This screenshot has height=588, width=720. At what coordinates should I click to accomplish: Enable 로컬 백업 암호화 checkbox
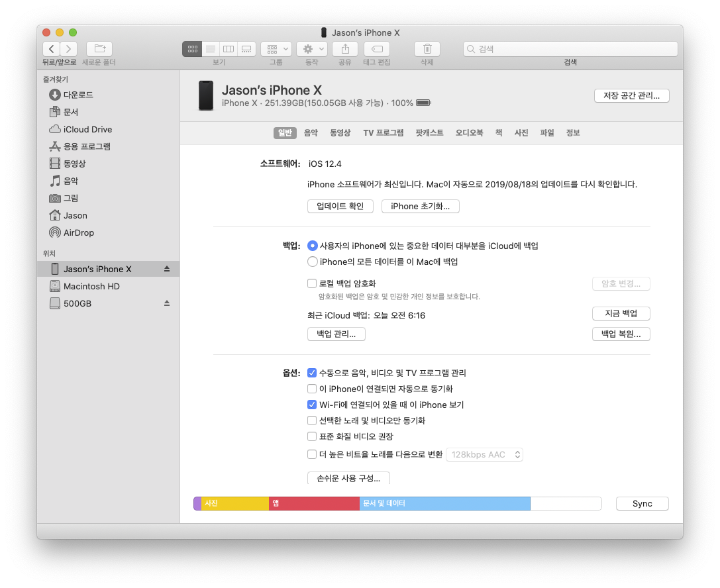312,283
